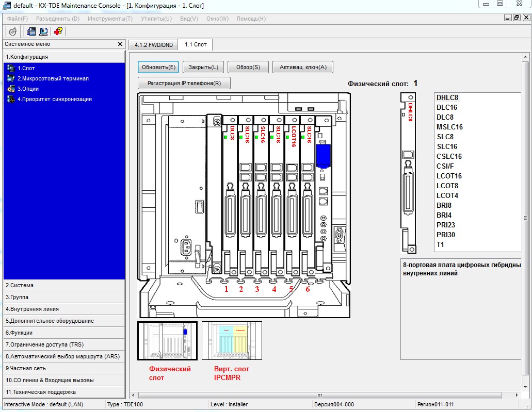
Task: Switch to the 4.1.2 FWD/DND tab
Action: 153,45
